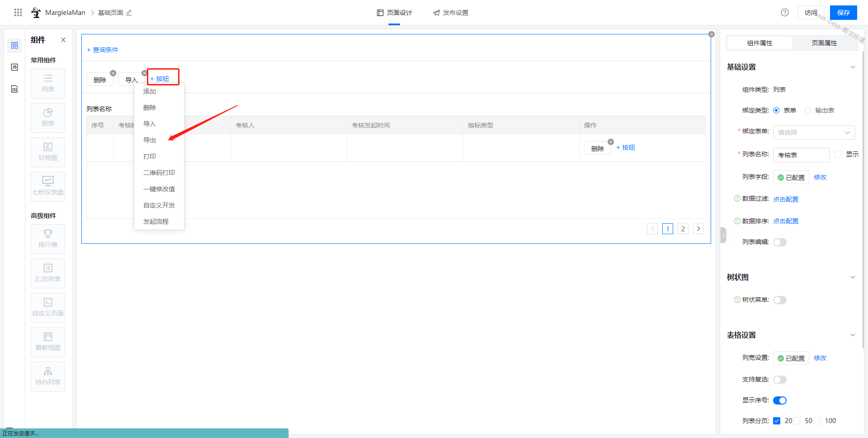Toggle the 支持复选 switch
Viewport: 868px width, 438px height.
click(780, 380)
